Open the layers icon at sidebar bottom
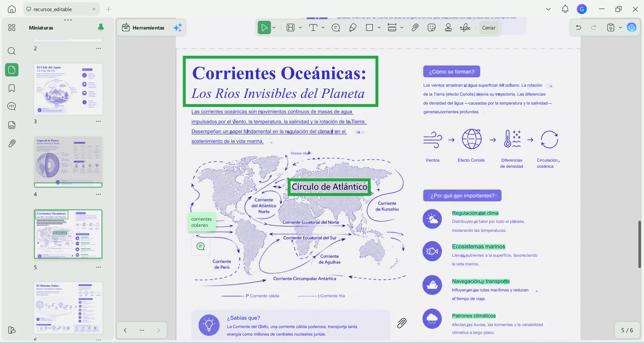Viewport: 644px width, 343px height. [x=12, y=330]
